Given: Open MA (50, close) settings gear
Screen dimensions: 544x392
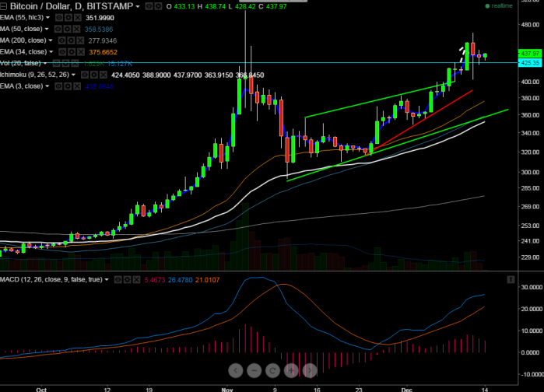Looking at the screenshot, I should point(68,29).
